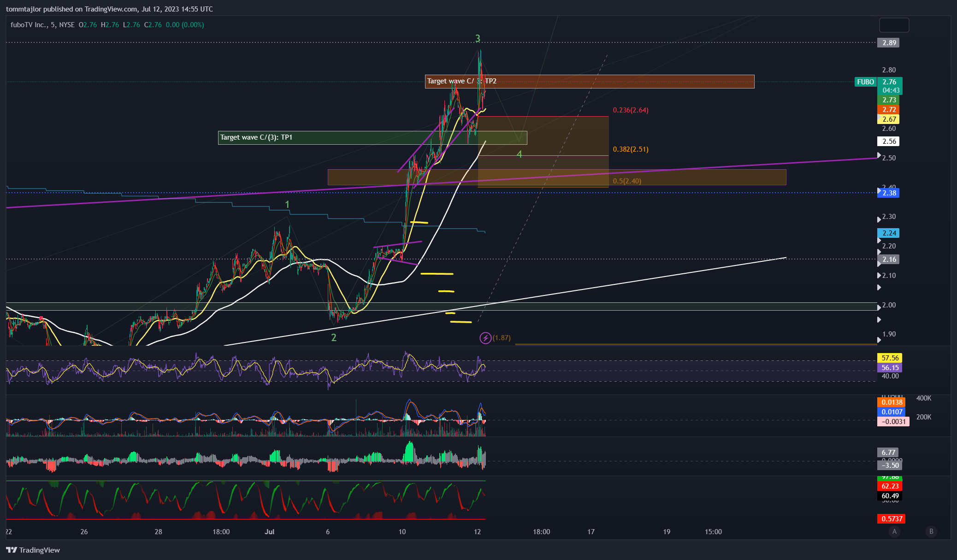957x560 pixels.
Task: Toggle the B scale button
Action: 931,531
